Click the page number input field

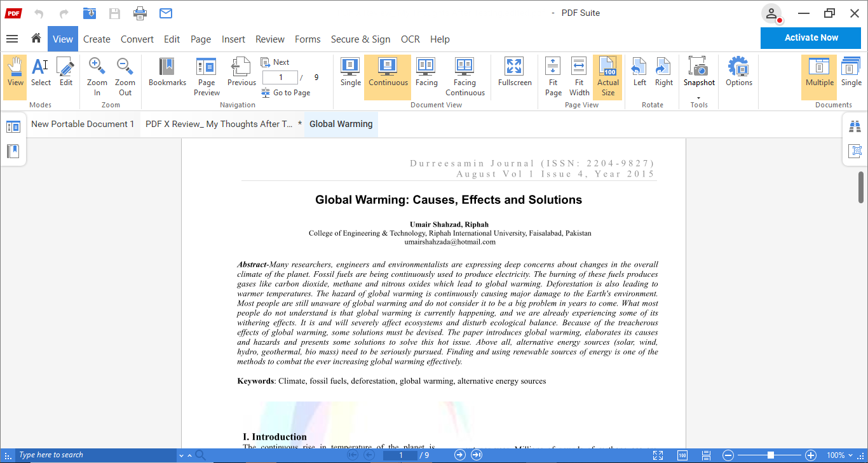click(280, 77)
